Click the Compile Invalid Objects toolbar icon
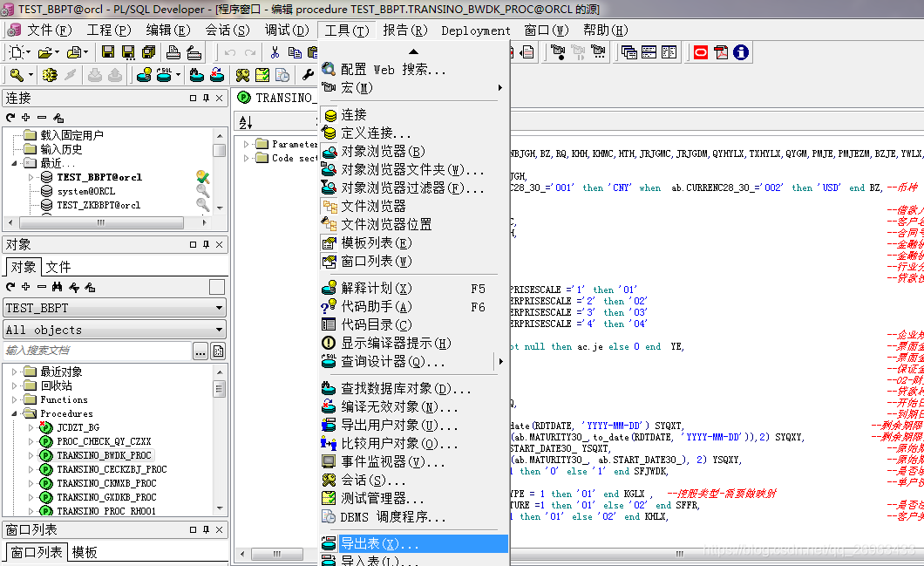This screenshot has width=924, height=566. coord(217,75)
